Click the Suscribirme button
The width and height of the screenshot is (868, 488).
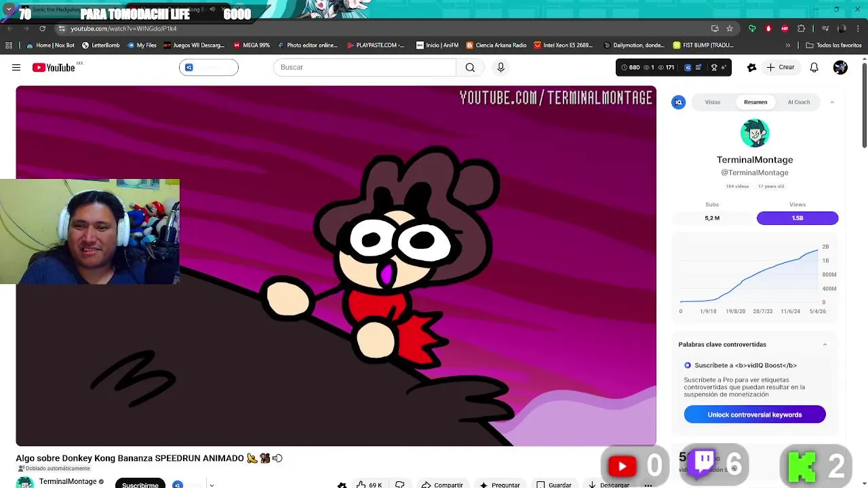coord(140,484)
